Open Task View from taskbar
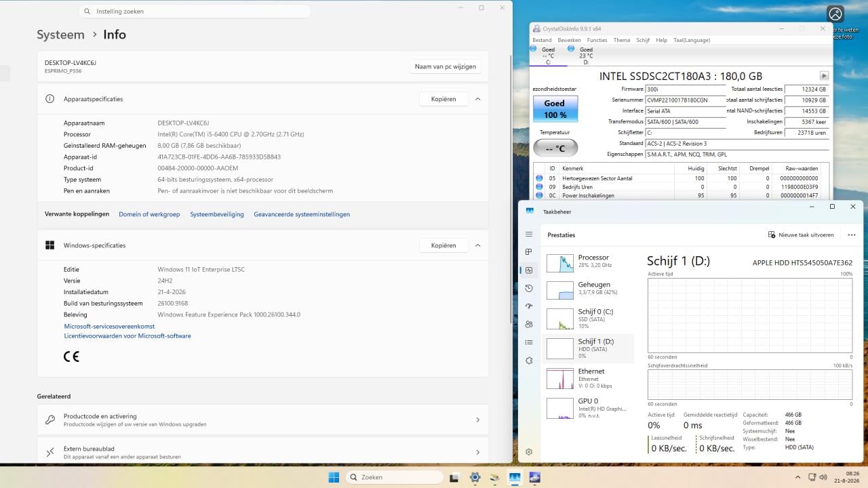Screen dimensions: 868x488 click(455, 477)
